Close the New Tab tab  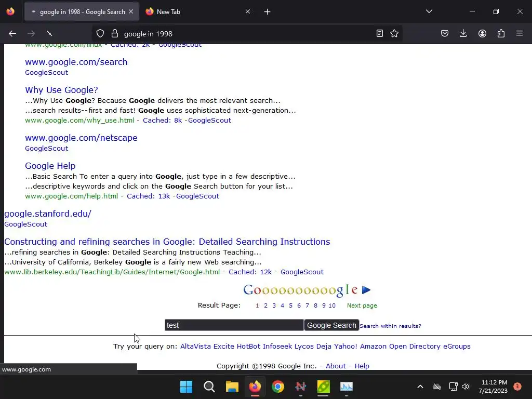coord(248,11)
